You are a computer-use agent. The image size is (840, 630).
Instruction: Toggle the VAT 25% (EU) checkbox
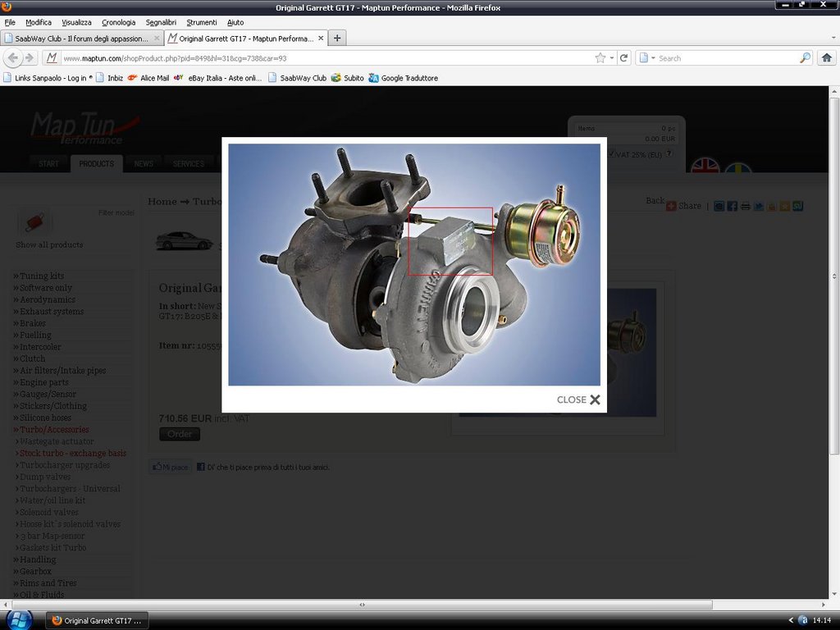(612, 153)
